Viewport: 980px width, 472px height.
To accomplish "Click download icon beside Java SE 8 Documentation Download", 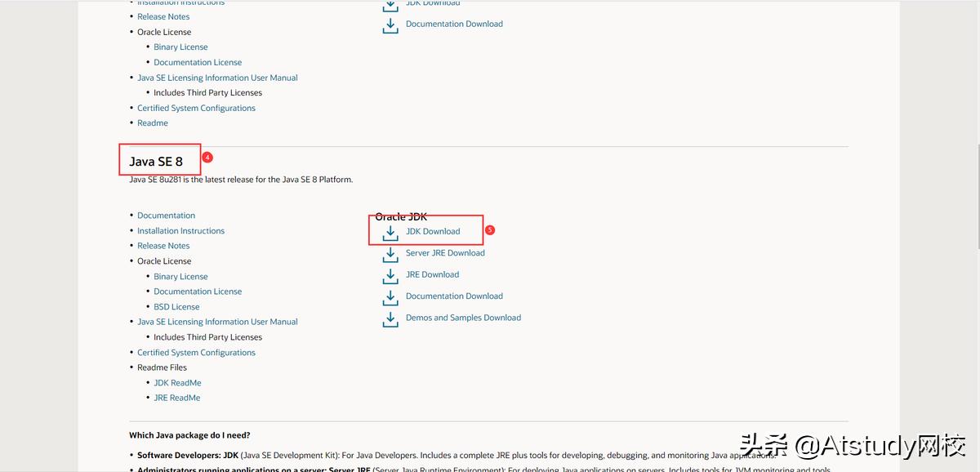I will pyautogui.click(x=390, y=297).
